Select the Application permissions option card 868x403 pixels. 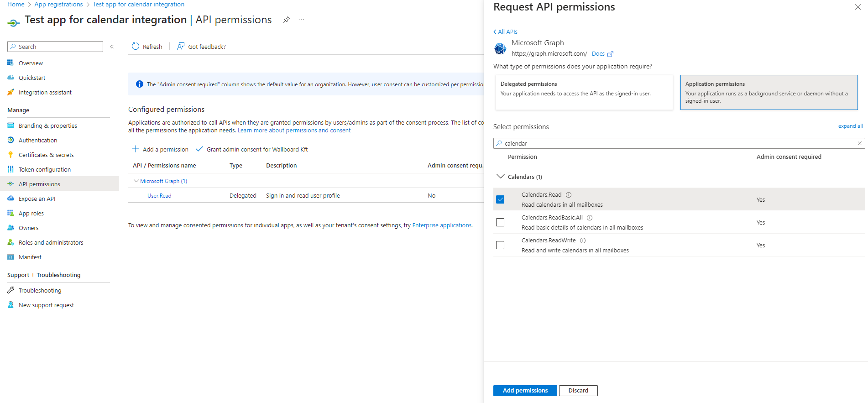pyautogui.click(x=769, y=92)
